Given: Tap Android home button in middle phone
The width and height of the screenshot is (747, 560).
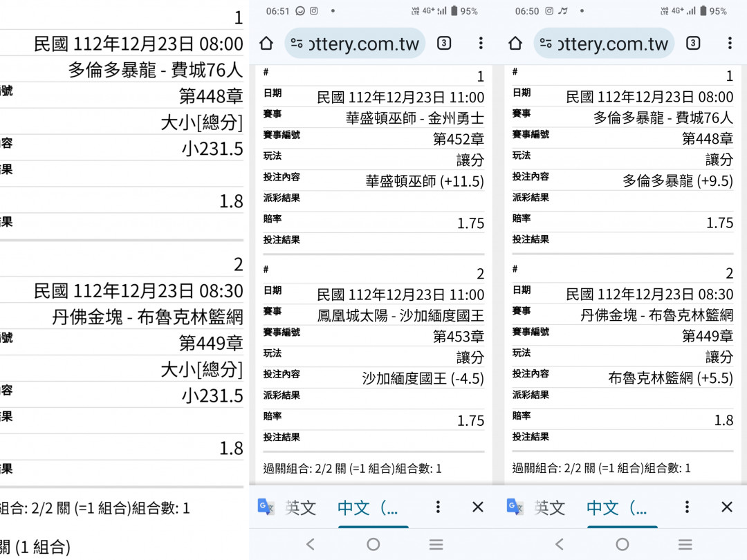Looking at the screenshot, I should (x=373, y=544).
